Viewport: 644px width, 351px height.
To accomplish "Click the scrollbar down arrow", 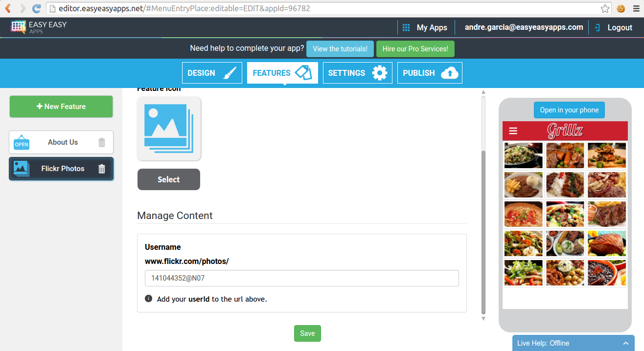I will pos(483,318).
